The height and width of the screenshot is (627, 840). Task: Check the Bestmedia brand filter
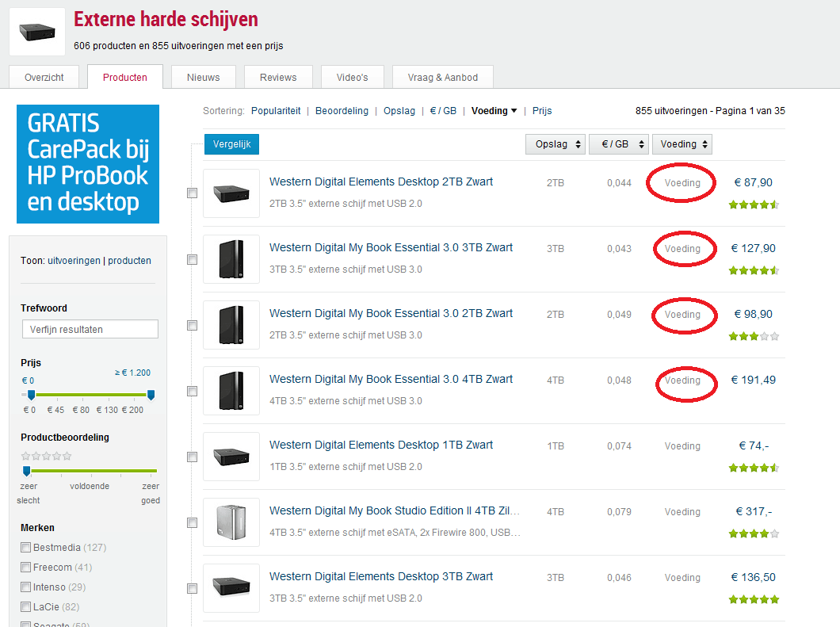pos(25,547)
